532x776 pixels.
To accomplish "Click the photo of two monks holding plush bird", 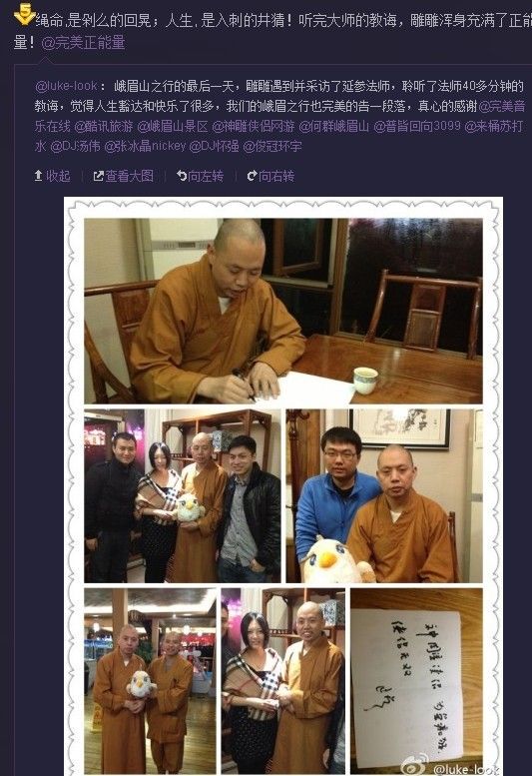I will point(150,680).
